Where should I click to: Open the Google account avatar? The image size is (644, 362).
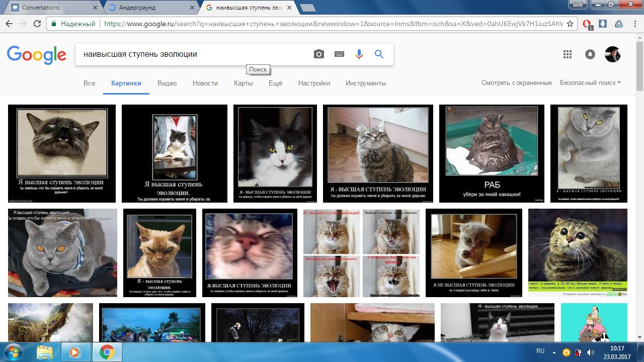click(612, 54)
